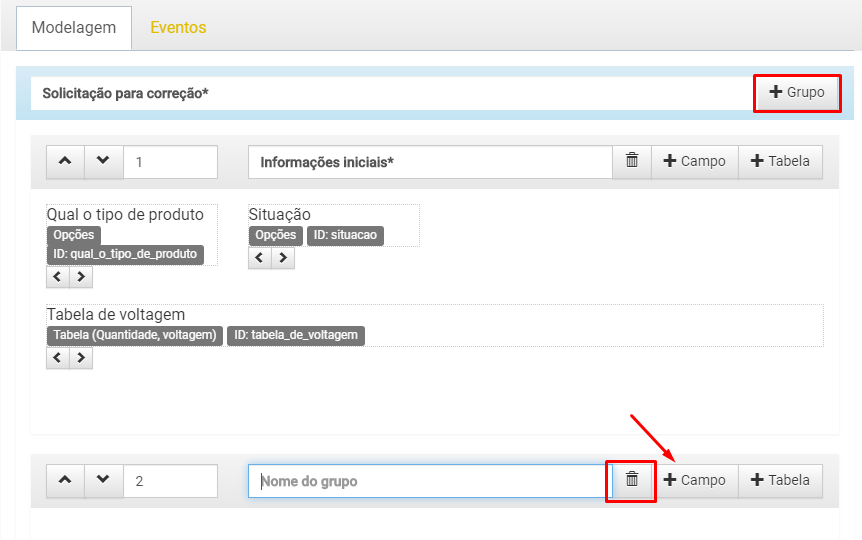Switch to the Eventos tab
The height and width of the screenshot is (540, 862).
(x=178, y=27)
